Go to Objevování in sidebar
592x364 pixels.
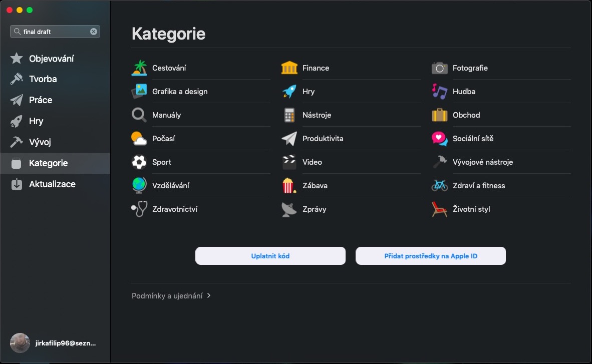(x=51, y=59)
